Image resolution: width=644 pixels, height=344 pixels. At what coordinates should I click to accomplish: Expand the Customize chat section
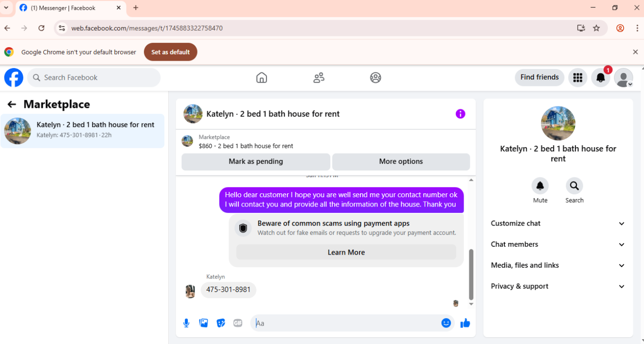558,224
